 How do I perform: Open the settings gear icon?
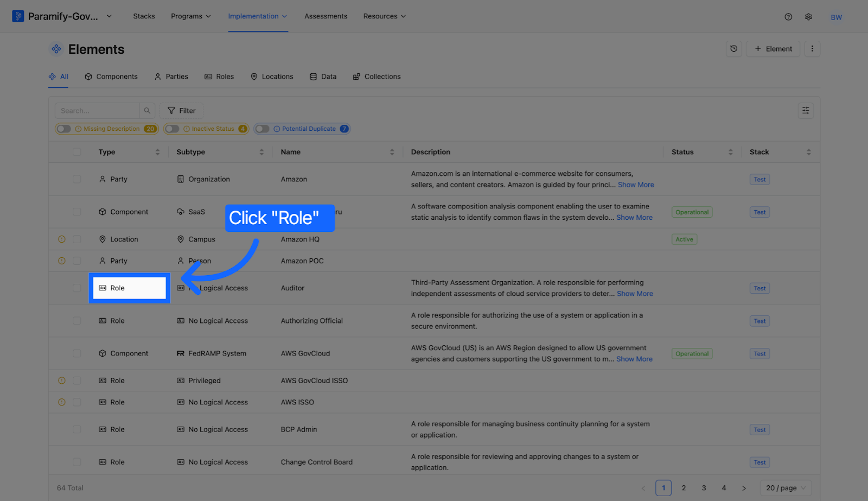808,17
